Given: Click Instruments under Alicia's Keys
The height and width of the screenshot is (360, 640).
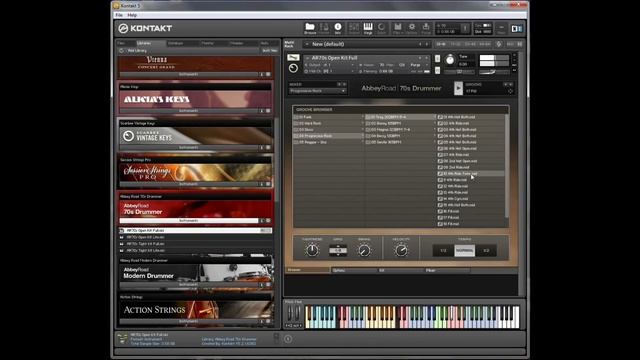Looking at the screenshot, I should (188, 111).
